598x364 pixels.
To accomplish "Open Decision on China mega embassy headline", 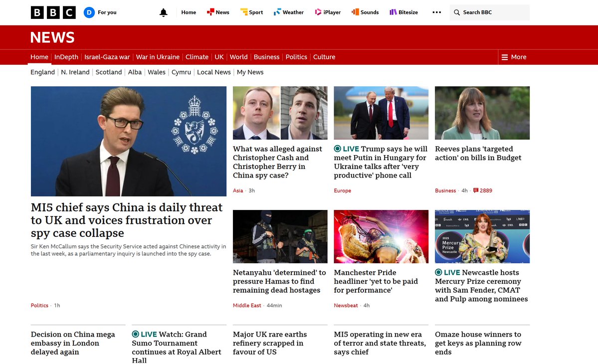I will coord(73,343).
